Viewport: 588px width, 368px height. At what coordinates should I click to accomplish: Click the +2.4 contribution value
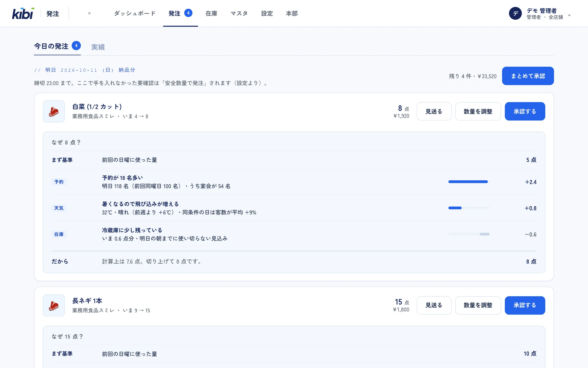(531, 182)
